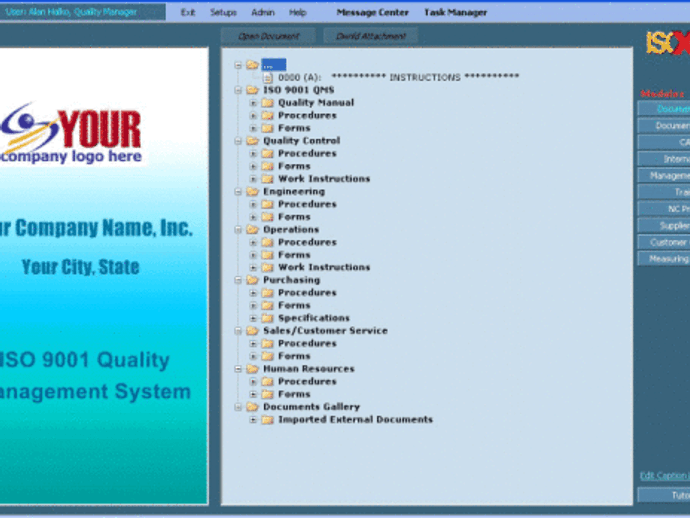Expand Forms under Quality Control
690x518 pixels.
[x=253, y=166]
